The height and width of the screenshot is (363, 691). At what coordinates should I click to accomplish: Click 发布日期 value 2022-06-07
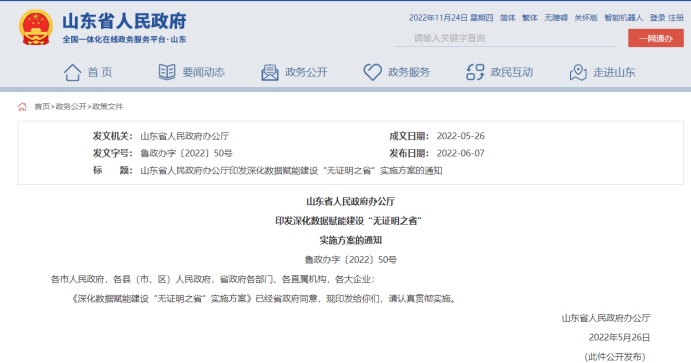[x=461, y=153]
